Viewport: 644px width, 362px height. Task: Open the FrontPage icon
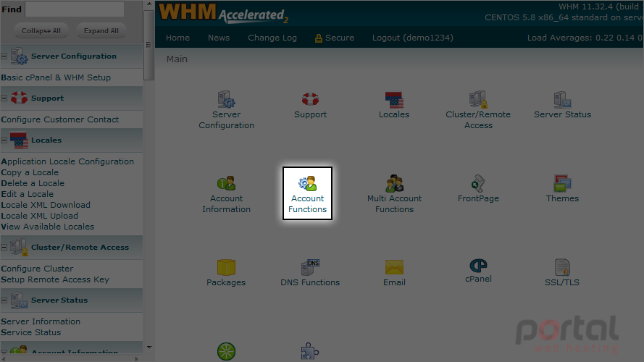[x=478, y=183]
